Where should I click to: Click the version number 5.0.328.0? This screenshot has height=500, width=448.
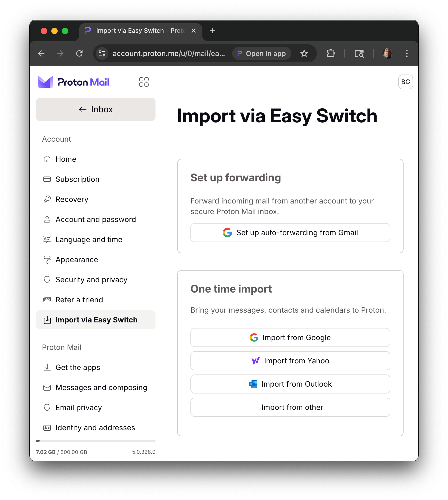coord(144,452)
